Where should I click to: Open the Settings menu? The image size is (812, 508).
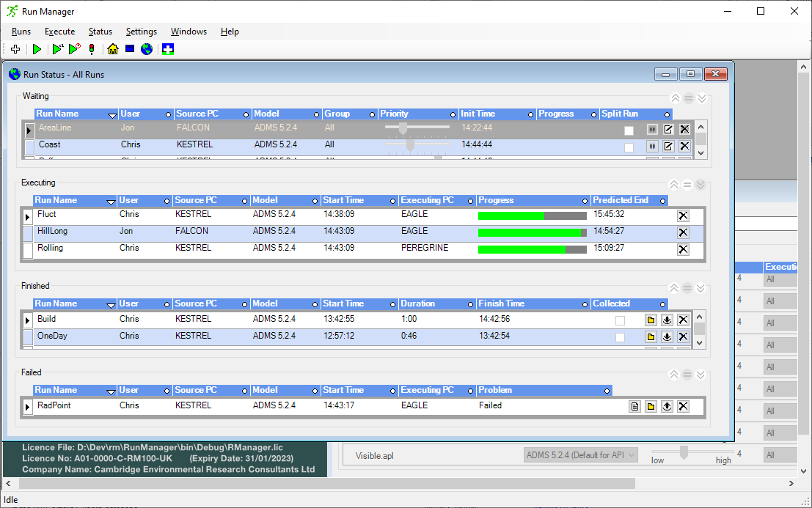click(141, 32)
